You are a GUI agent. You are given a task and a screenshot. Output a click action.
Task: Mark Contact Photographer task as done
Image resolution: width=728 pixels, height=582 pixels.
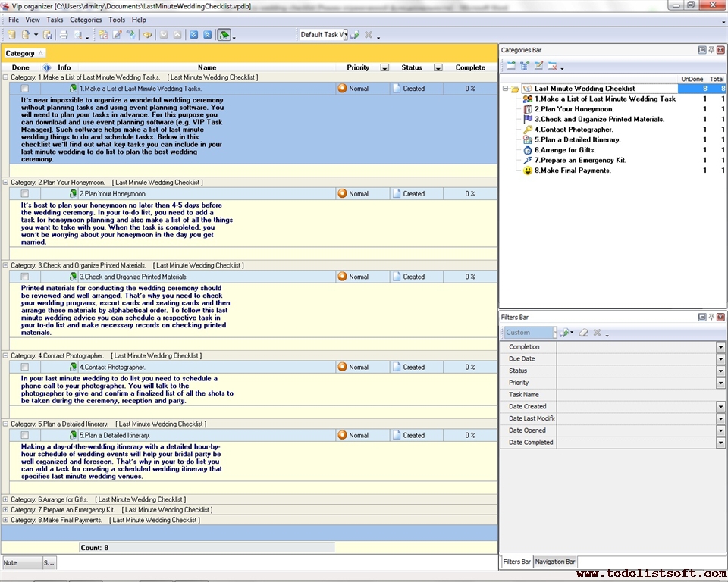25,368
